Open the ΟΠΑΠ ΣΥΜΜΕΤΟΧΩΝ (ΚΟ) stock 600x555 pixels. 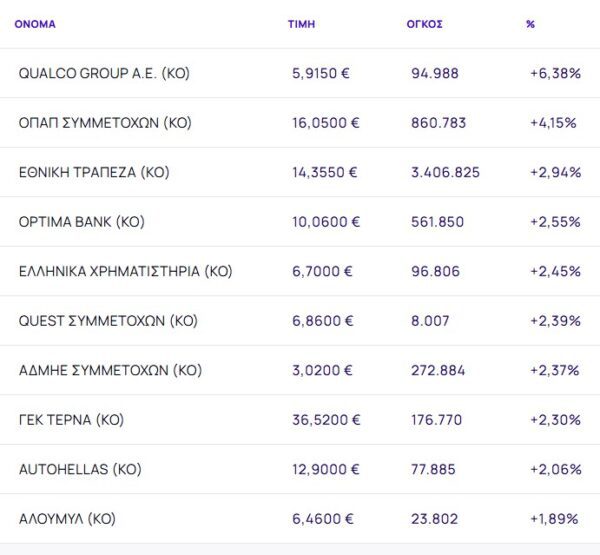point(105,123)
